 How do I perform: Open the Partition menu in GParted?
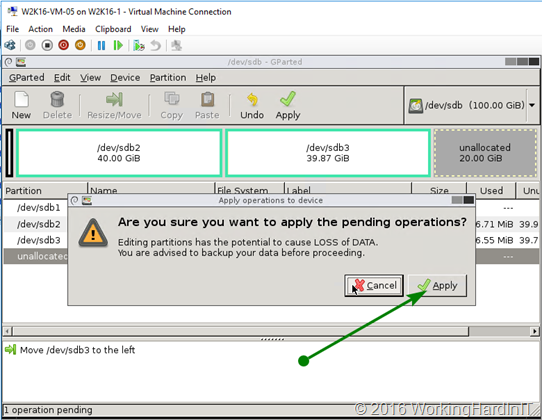pyautogui.click(x=168, y=77)
